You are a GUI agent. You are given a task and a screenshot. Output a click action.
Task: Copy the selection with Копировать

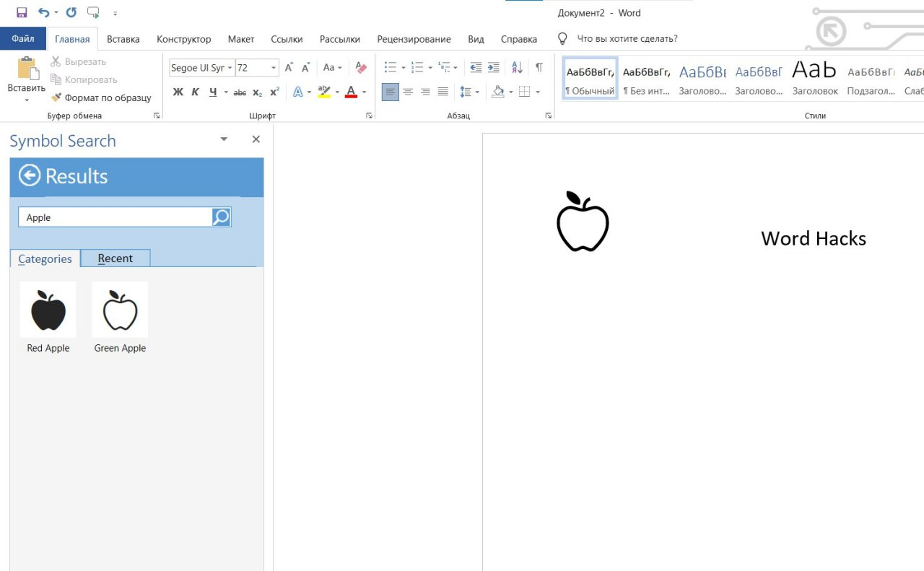point(83,80)
